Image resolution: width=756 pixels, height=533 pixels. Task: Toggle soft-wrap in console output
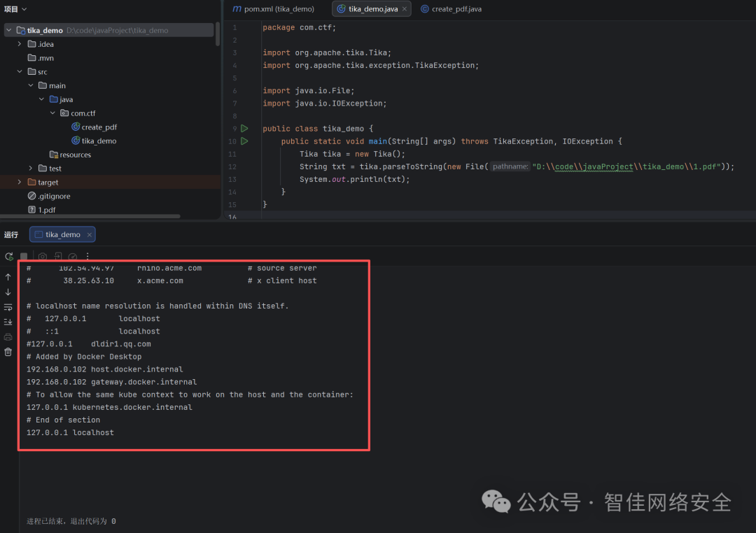tap(8, 307)
